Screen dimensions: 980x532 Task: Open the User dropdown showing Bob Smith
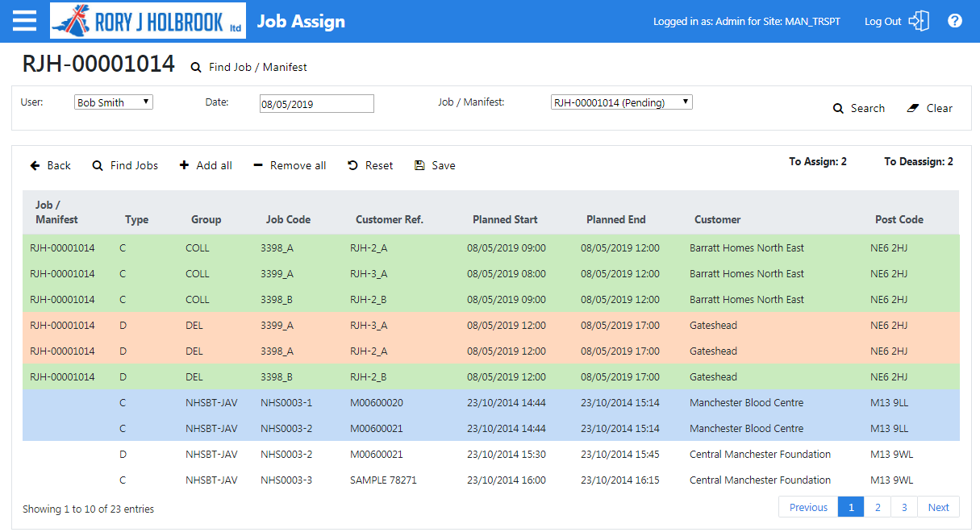(114, 102)
